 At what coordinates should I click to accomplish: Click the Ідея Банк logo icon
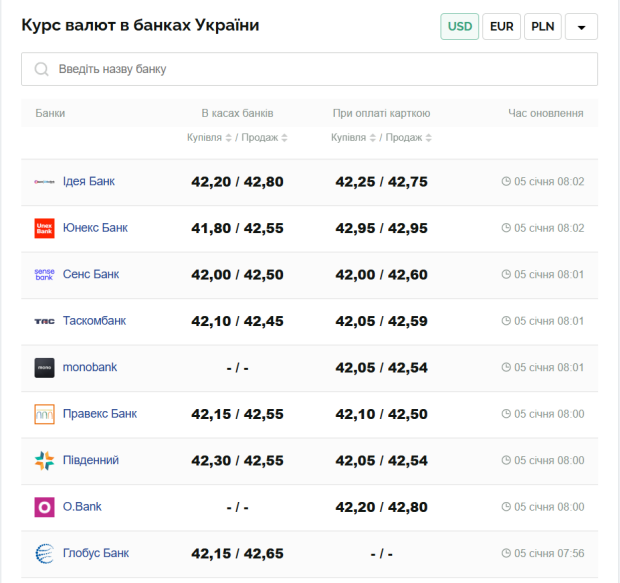(x=44, y=182)
